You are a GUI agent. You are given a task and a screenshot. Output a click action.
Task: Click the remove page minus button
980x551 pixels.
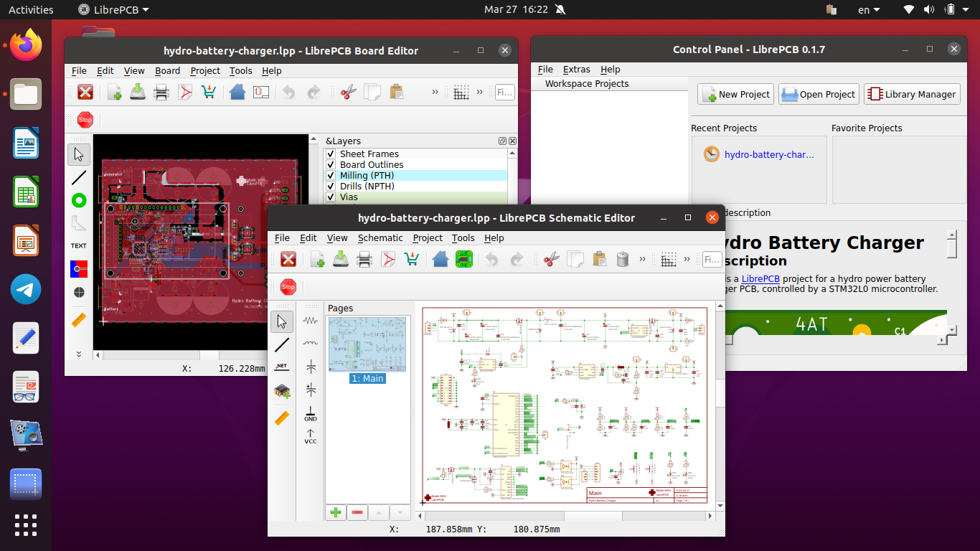357,512
